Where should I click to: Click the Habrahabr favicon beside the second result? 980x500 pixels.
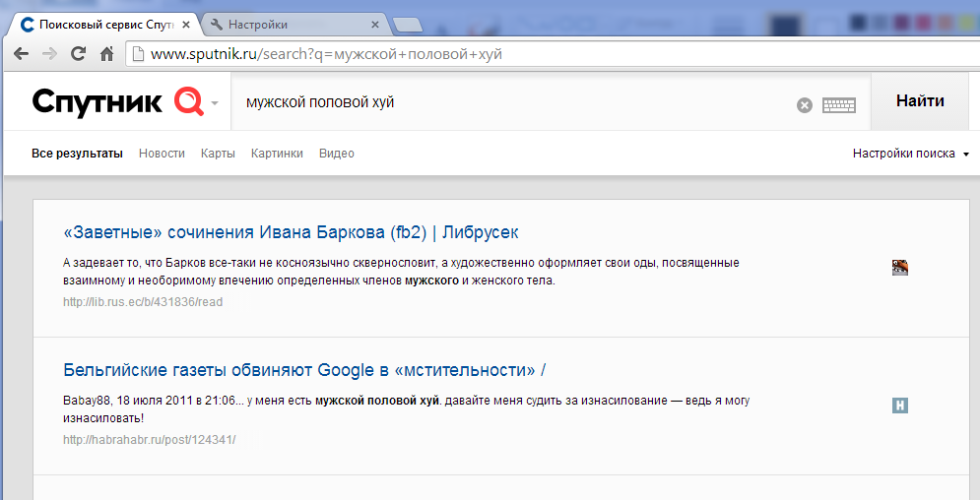900,406
